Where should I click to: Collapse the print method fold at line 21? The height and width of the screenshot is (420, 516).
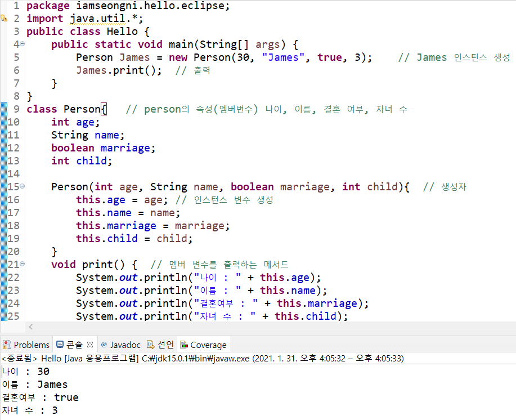pyautogui.click(x=23, y=264)
